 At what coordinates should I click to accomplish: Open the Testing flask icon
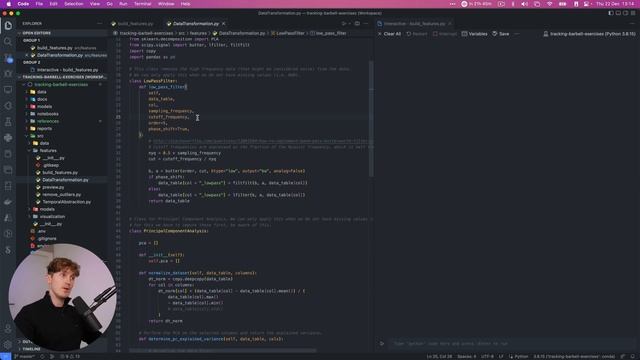click(x=8, y=122)
